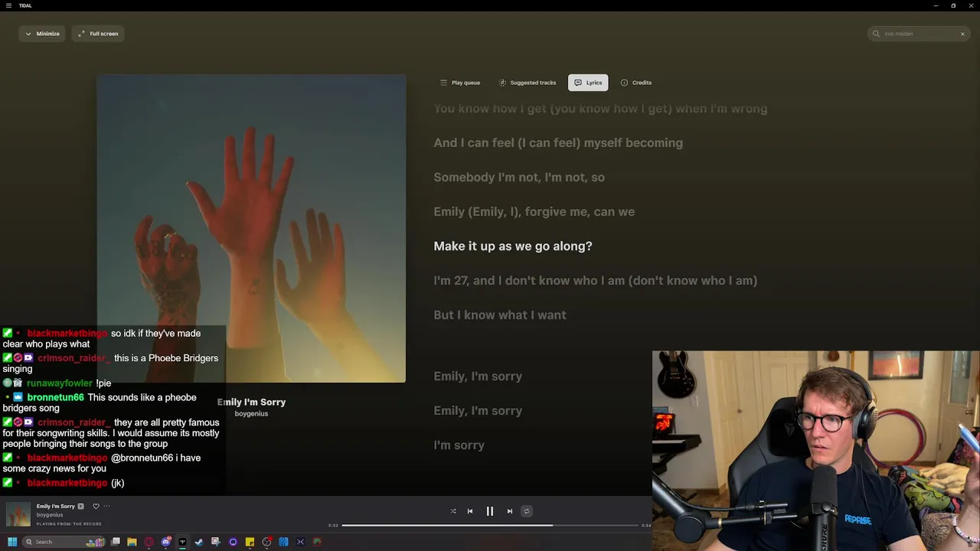Seek within the track progress bar
980x551 pixels.
pos(490,525)
